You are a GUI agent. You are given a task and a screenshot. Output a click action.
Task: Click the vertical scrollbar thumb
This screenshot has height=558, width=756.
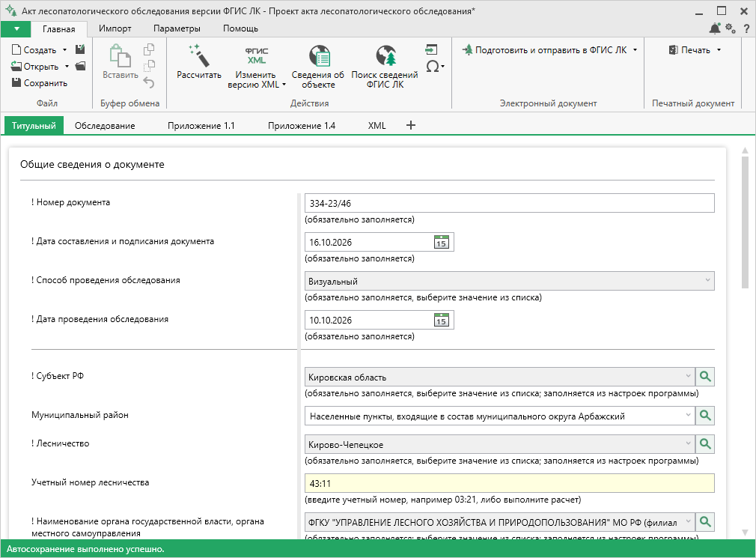[745, 222]
